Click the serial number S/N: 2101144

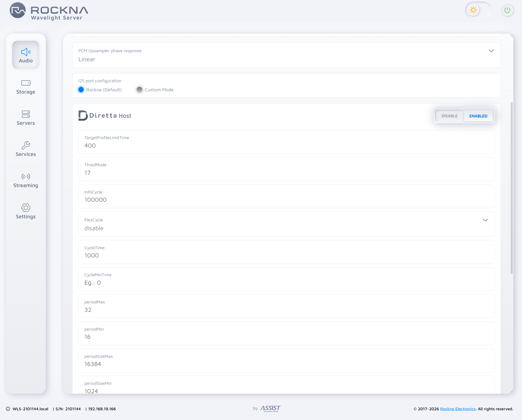68,409
